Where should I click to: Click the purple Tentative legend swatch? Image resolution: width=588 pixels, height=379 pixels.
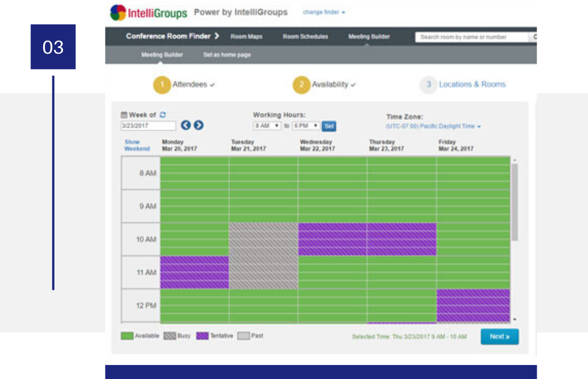202,336
